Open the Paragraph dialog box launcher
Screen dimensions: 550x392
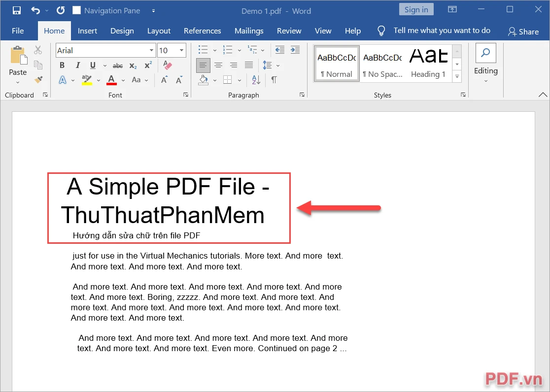(x=302, y=95)
